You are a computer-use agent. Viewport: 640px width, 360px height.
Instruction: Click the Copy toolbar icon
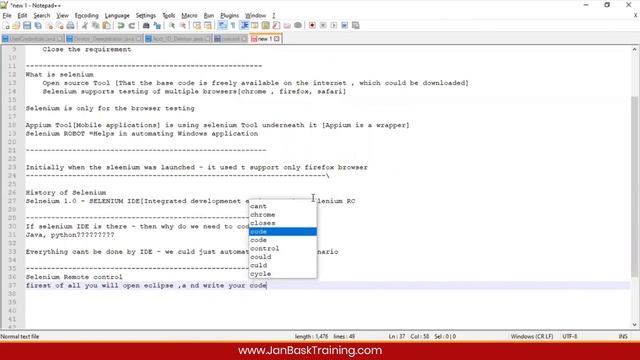point(96,25)
